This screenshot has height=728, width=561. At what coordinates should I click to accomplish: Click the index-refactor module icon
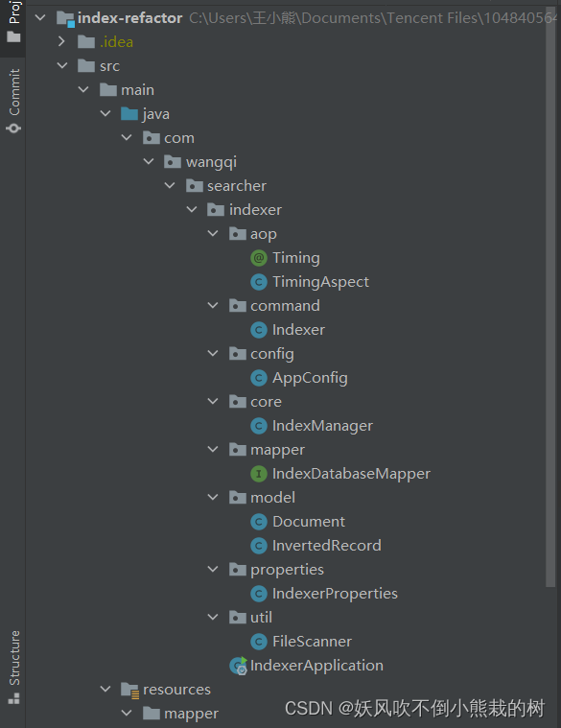pyautogui.click(x=65, y=19)
